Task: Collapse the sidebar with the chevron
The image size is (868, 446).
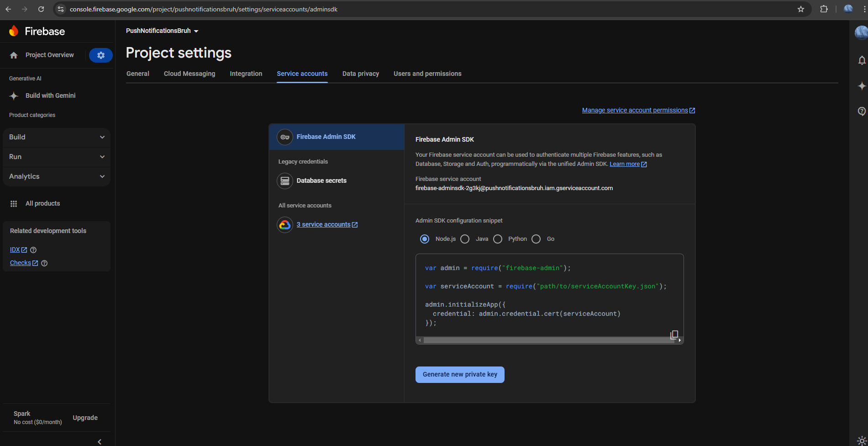Action: [x=100, y=441]
